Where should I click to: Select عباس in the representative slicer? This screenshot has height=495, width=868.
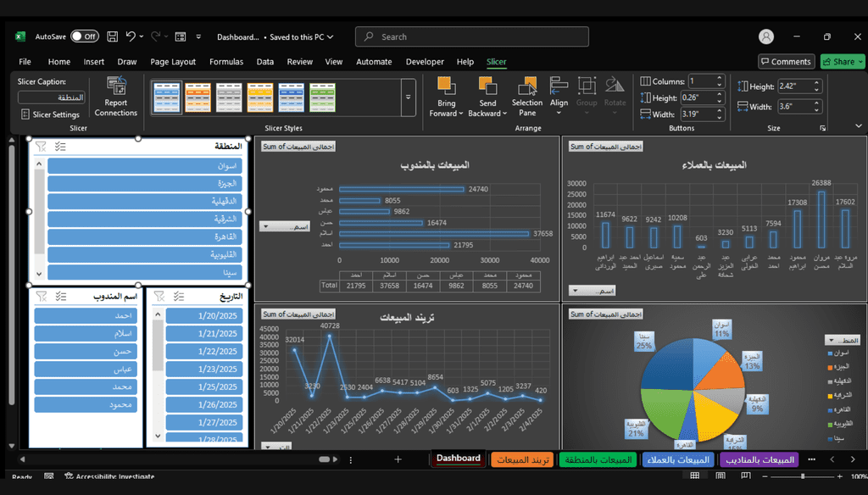(x=86, y=369)
